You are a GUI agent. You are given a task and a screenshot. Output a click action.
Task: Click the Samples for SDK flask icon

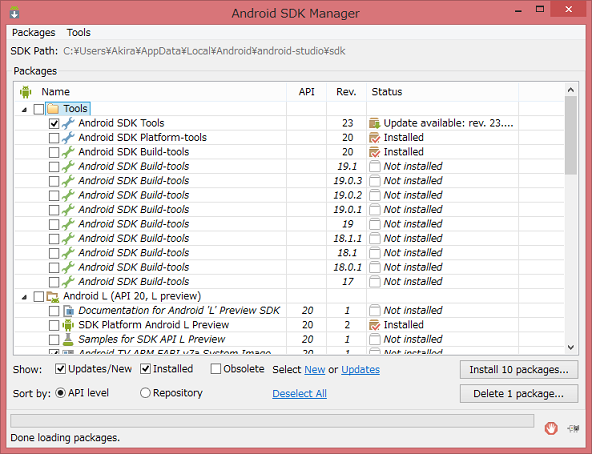click(68, 339)
